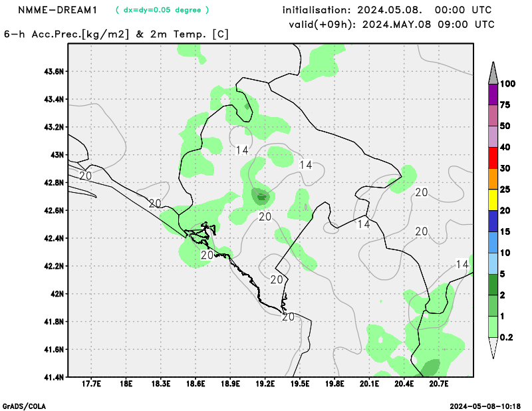Click the contour label 20 near 17.7E 42.85N

[86, 176]
